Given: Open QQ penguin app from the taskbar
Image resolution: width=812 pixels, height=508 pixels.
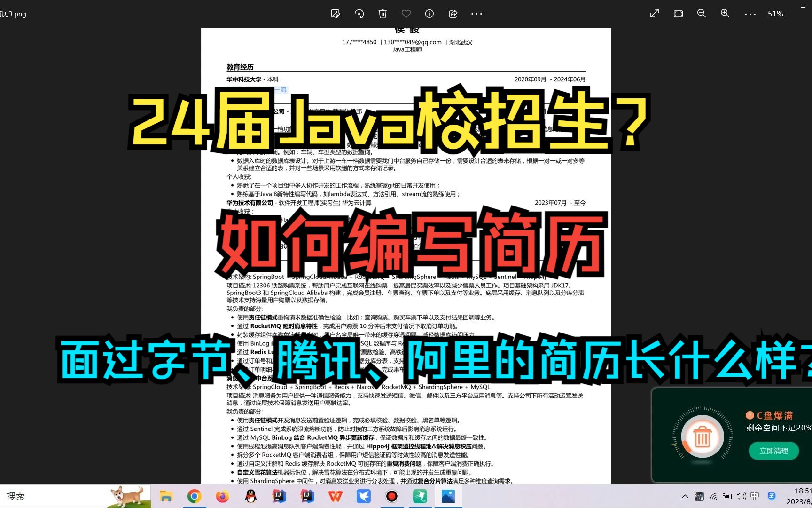Looking at the screenshot, I should (x=251, y=496).
